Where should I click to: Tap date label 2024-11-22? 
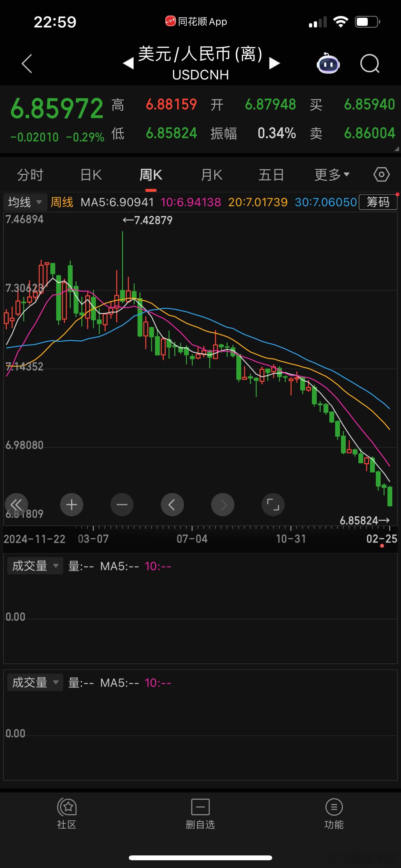(x=34, y=539)
